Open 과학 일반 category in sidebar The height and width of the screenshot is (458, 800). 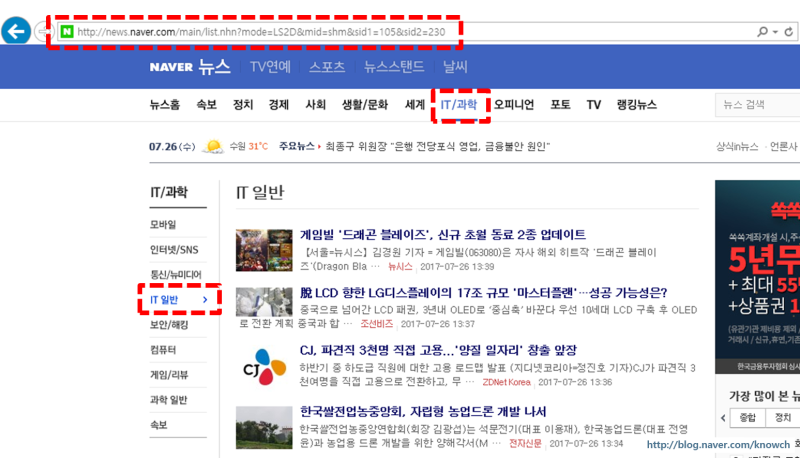click(x=168, y=399)
